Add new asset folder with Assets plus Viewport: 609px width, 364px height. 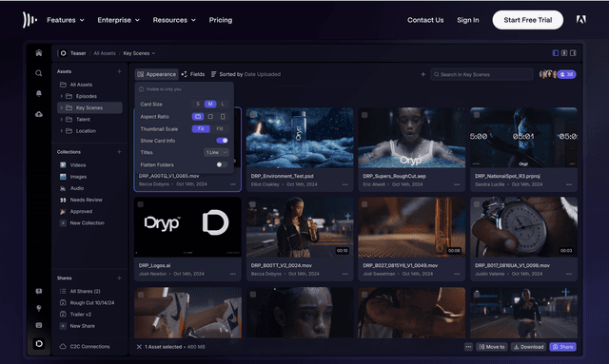pos(119,71)
